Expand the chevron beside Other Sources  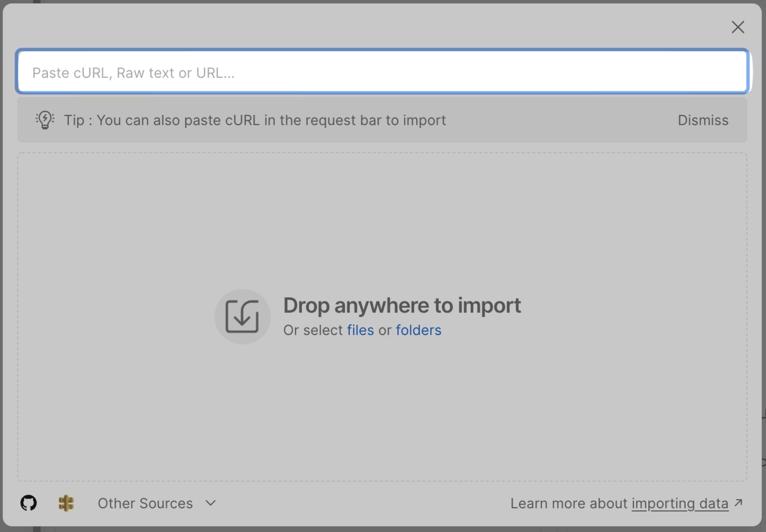tap(210, 503)
